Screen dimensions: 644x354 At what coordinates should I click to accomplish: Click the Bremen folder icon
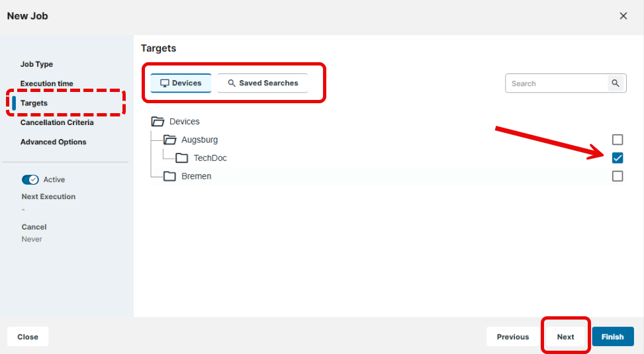170,176
